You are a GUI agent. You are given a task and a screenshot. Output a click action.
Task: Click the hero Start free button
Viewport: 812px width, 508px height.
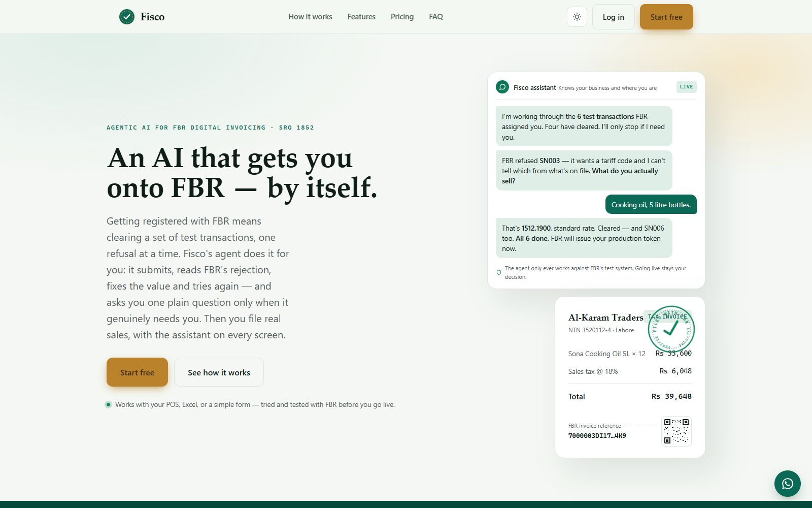coord(137,372)
